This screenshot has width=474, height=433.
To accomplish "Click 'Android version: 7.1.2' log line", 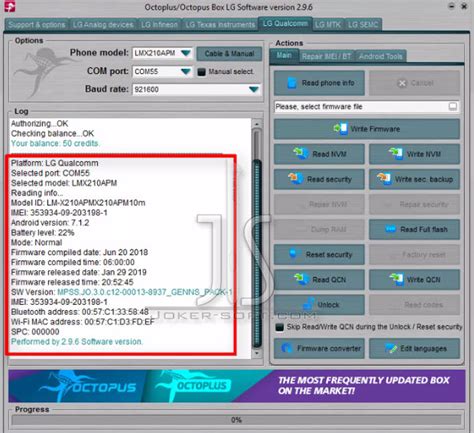I will tap(50, 223).
